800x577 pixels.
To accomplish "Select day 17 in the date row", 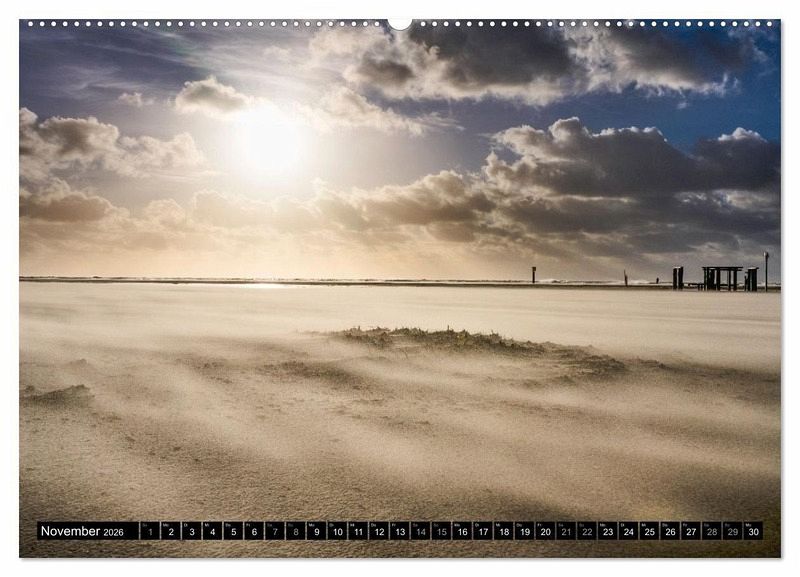I will coord(483,531).
